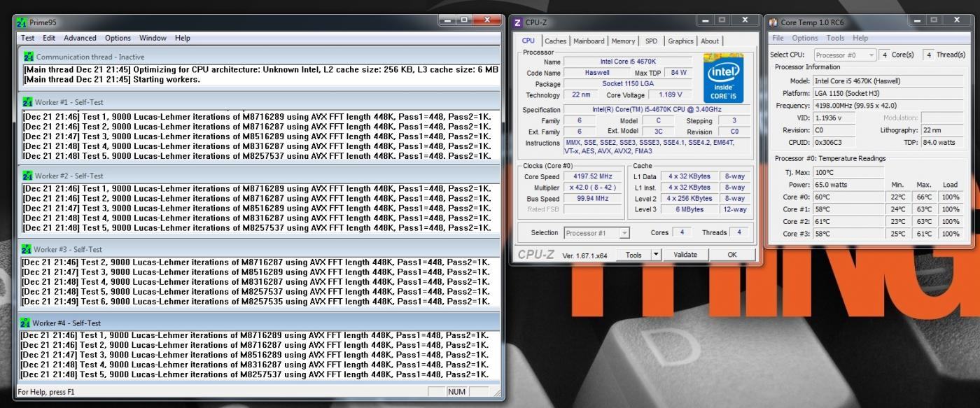Select the CPU tab in CPU-Z
Screen dimensions: 980x408
[x=528, y=41]
